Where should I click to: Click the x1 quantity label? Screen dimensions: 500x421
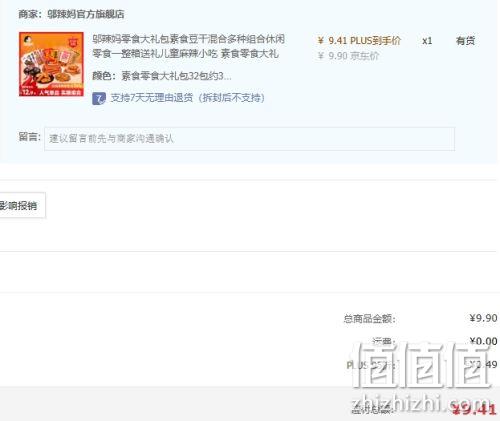point(427,41)
